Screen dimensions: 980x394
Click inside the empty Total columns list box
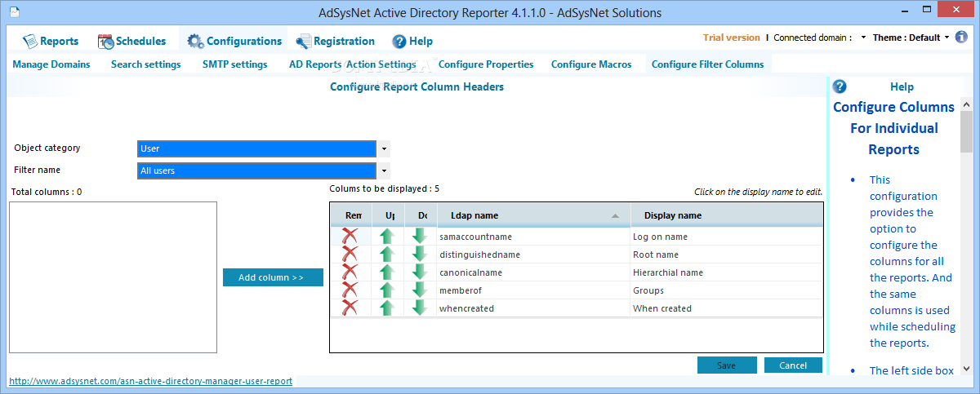(113, 277)
